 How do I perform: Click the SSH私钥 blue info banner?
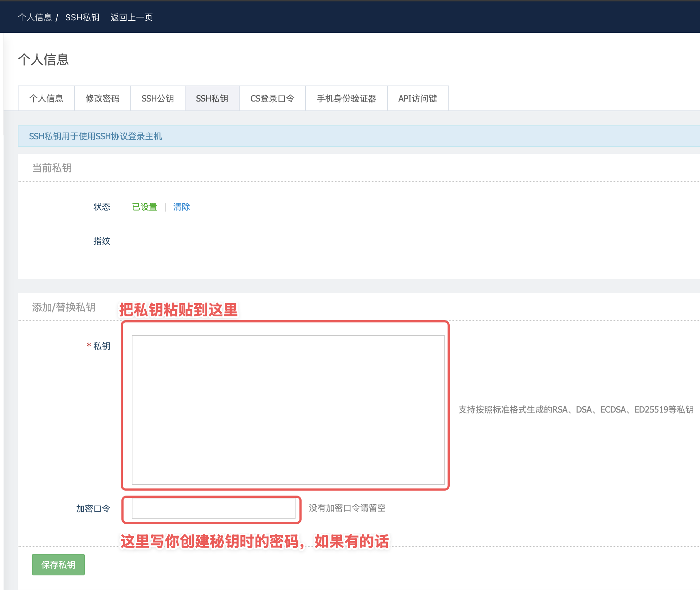tap(95, 136)
